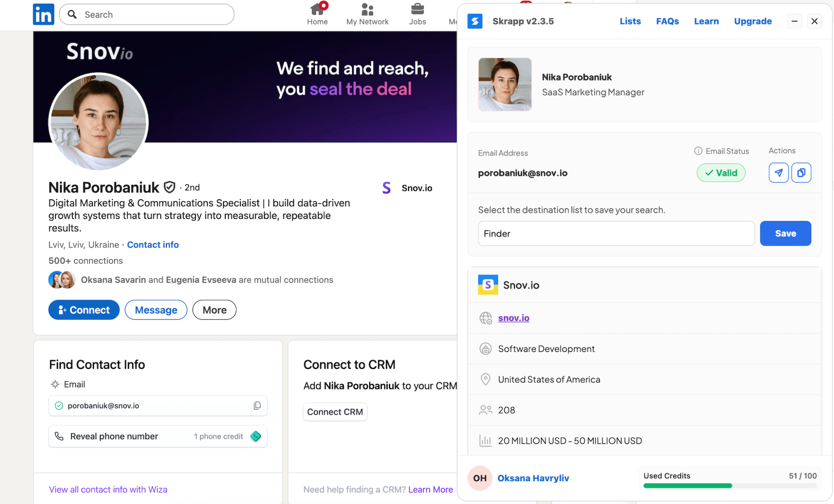Open the Finder destination list selector
Viewport: 834px width, 504px height.
click(x=616, y=233)
